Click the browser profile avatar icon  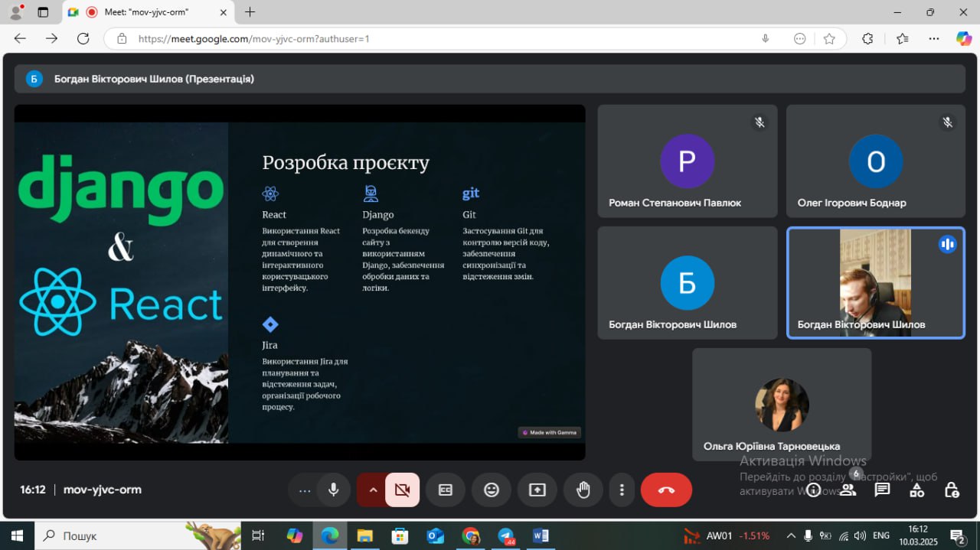pos(15,12)
